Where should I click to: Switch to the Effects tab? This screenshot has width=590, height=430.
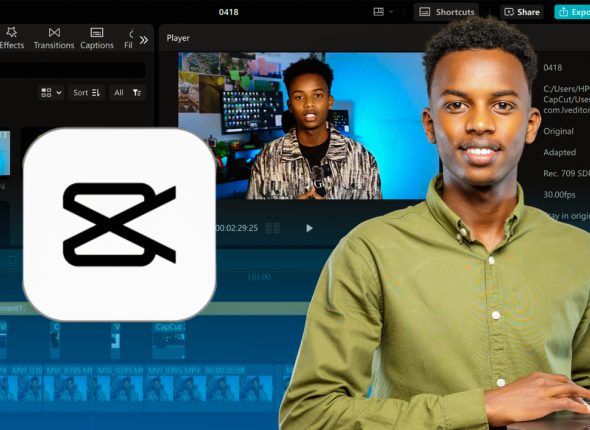coord(12,38)
